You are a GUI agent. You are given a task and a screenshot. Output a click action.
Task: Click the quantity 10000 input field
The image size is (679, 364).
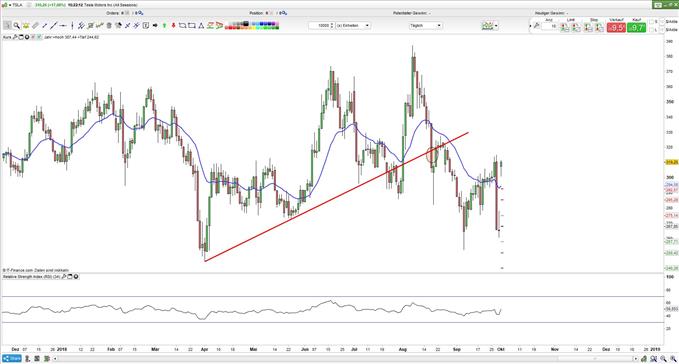point(321,26)
